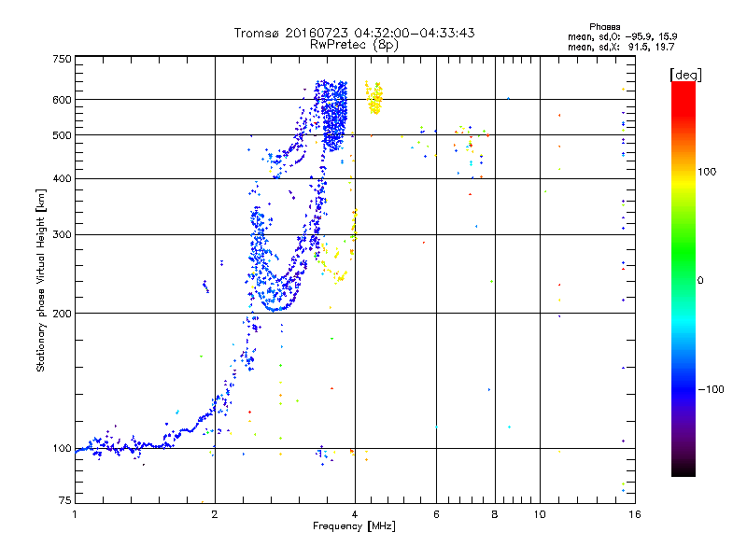Click the x-axis tick label '2'
The height and width of the screenshot is (560, 747).
pyautogui.click(x=215, y=514)
